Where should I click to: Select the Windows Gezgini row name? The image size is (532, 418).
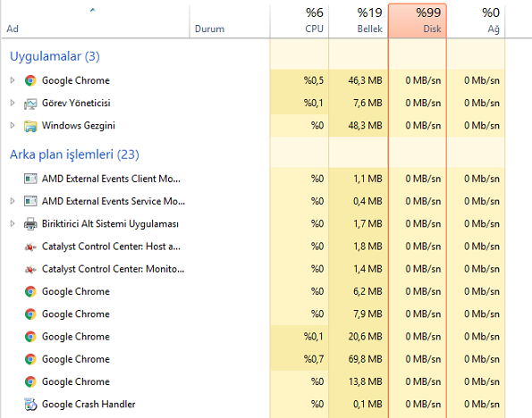(79, 126)
